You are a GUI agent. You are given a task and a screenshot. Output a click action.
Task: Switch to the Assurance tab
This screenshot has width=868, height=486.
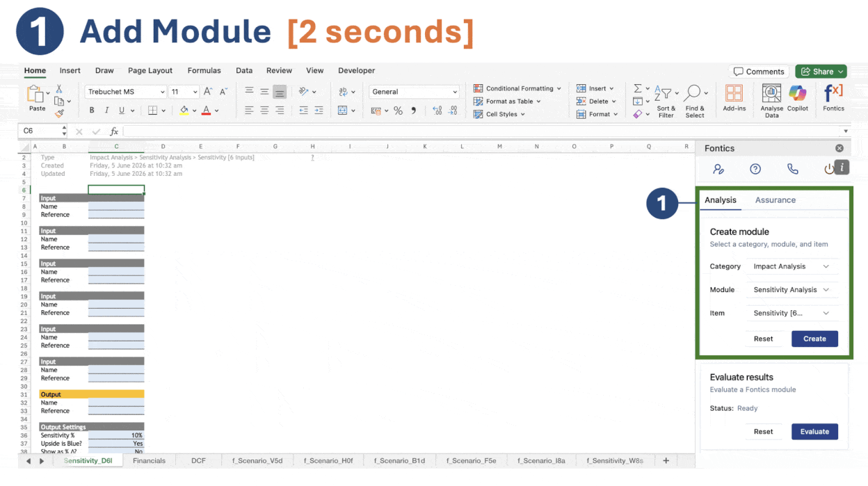click(775, 200)
